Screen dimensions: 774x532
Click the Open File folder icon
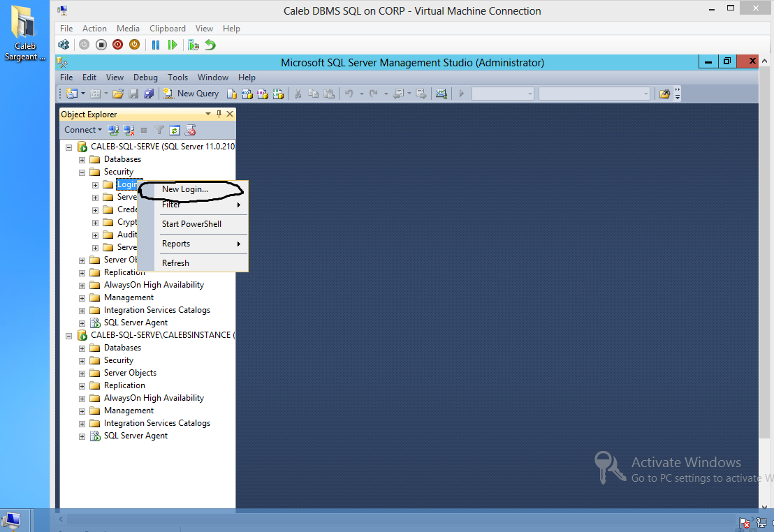pyautogui.click(x=117, y=94)
